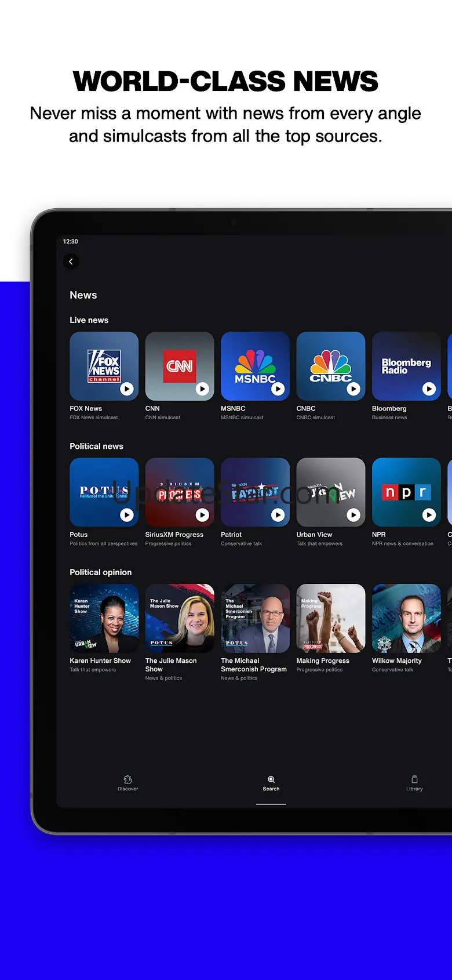Click the SiriusXM Progress title text

(x=174, y=535)
